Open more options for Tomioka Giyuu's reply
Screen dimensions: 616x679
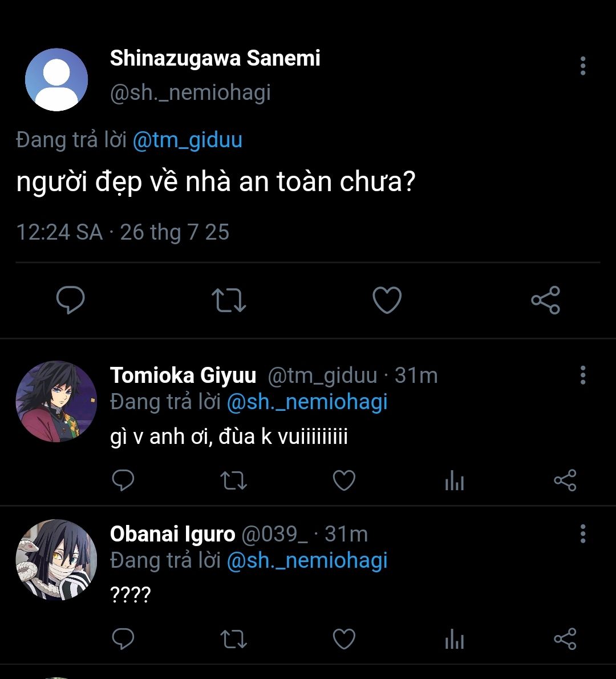click(x=582, y=375)
